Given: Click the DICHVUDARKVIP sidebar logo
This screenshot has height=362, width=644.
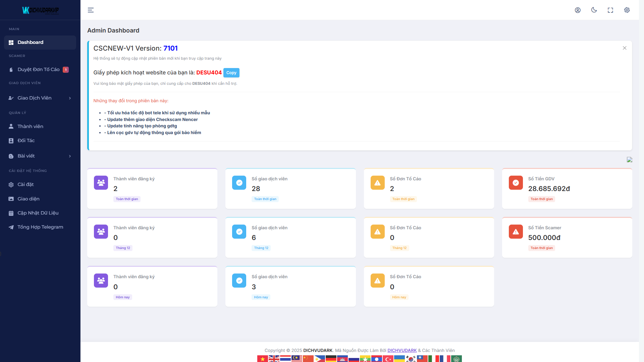Looking at the screenshot, I should 40,10.
